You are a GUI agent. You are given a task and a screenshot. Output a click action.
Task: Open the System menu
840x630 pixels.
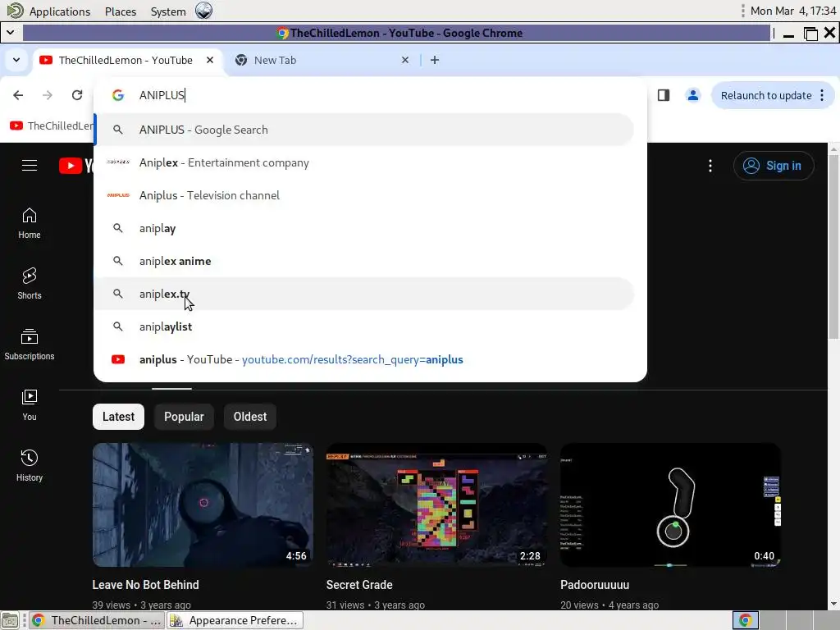tap(167, 11)
